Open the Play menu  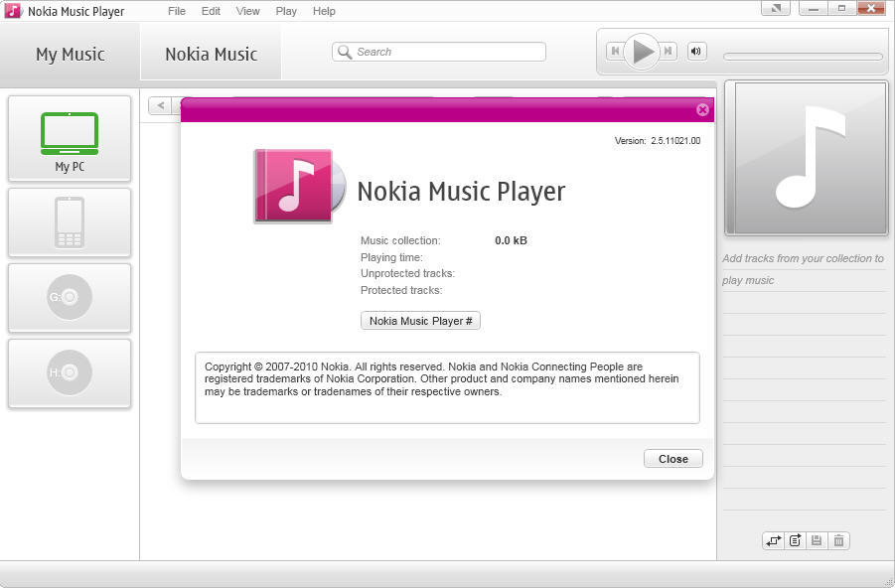click(x=286, y=11)
